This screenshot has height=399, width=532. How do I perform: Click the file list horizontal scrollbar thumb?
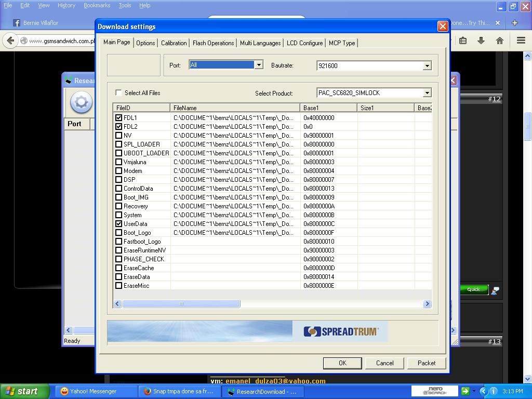pos(181,304)
